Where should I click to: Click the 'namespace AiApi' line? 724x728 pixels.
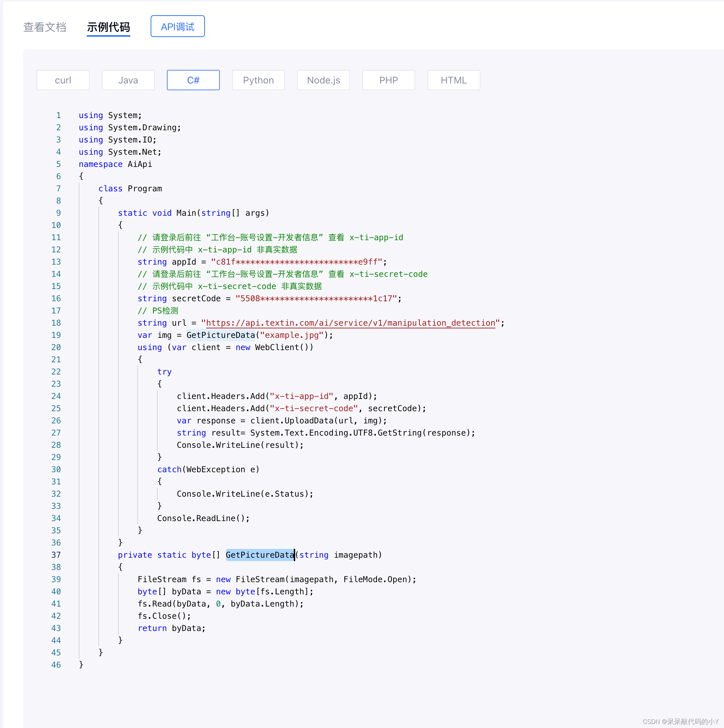tap(115, 164)
